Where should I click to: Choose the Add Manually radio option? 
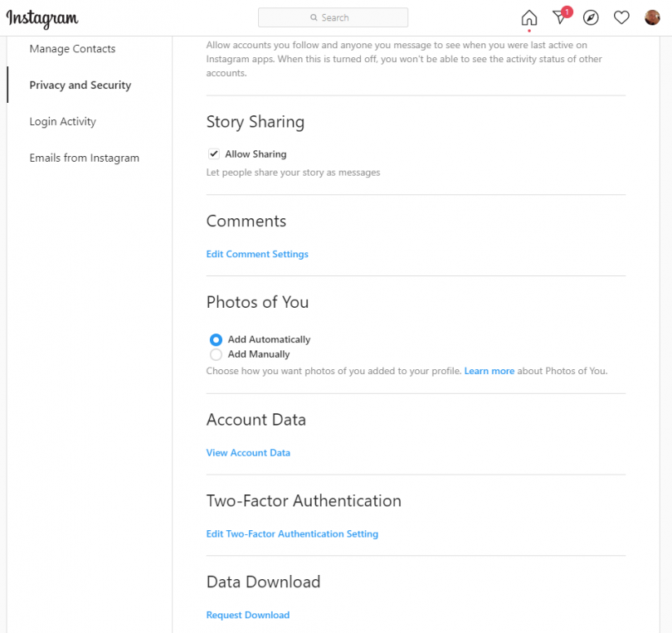216,355
